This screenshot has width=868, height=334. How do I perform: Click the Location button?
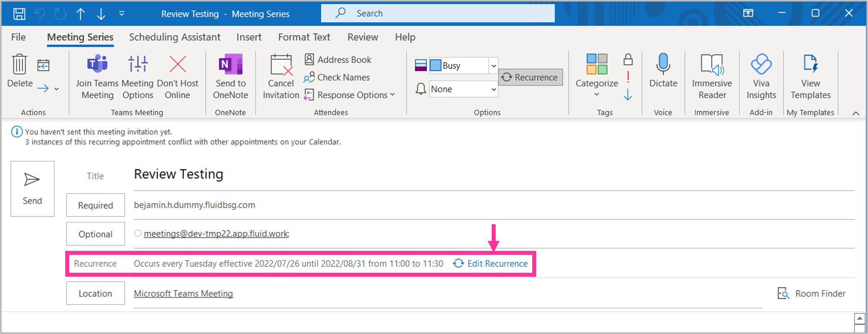95,293
